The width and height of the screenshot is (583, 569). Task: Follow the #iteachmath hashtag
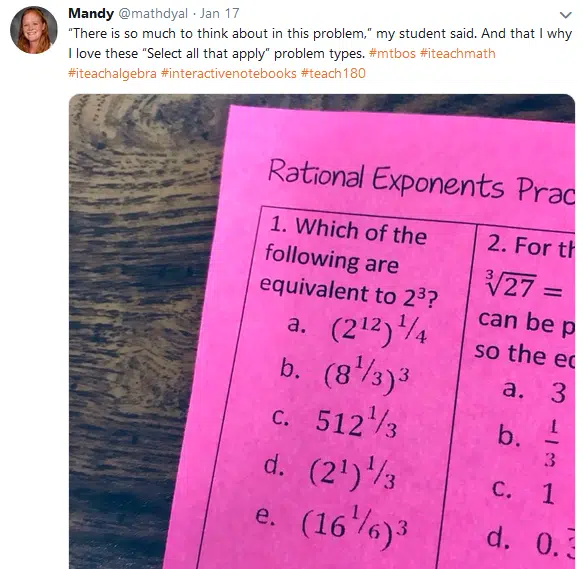tap(458, 54)
